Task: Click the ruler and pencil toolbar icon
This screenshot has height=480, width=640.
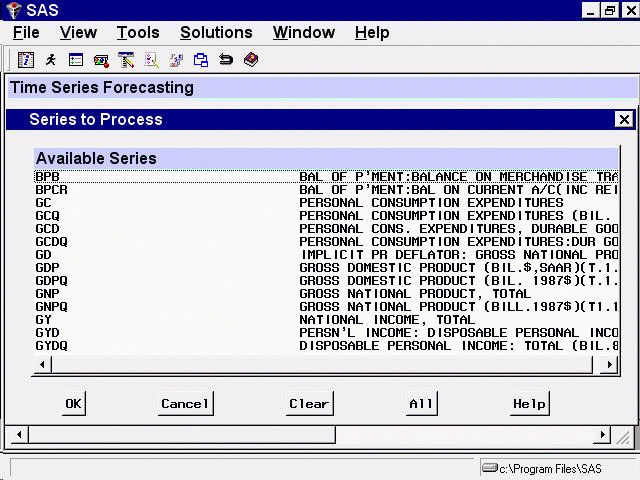Action: [126, 60]
